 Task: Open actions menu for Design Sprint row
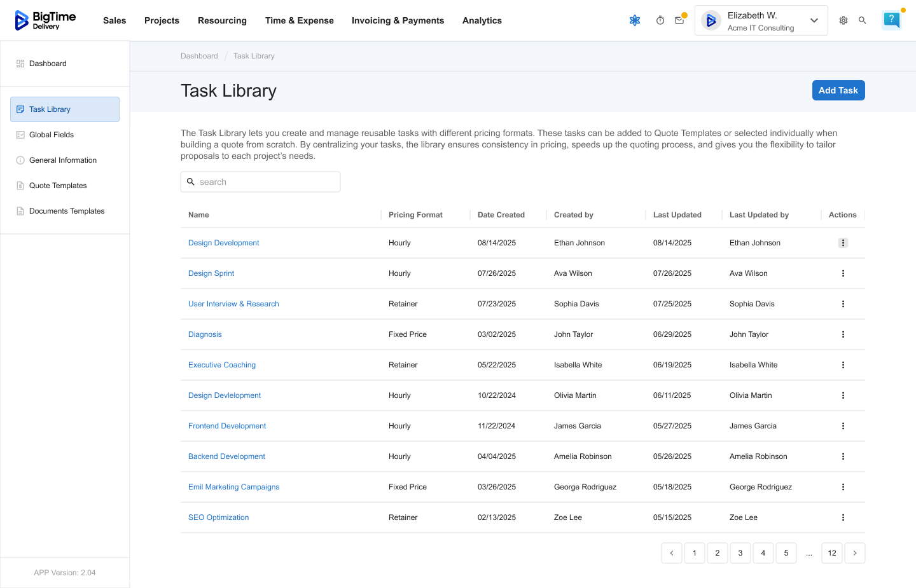coord(843,273)
